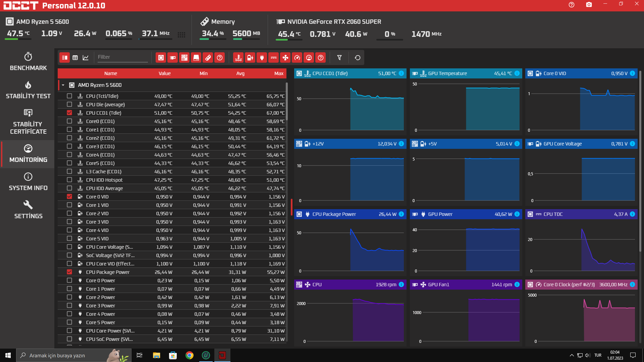The image size is (644, 362).
Task: Click the fan sensor filter icon
Action: 285,58
